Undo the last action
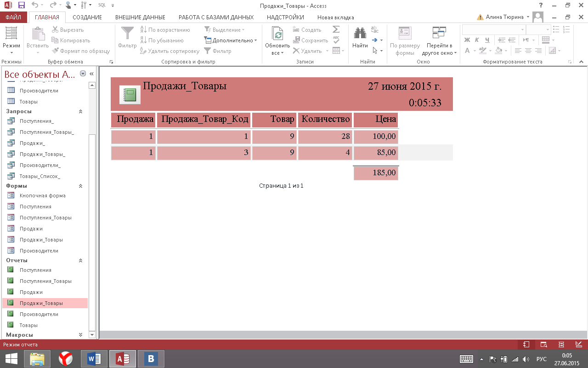This screenshot has height=368, width=588. [35, 6]
